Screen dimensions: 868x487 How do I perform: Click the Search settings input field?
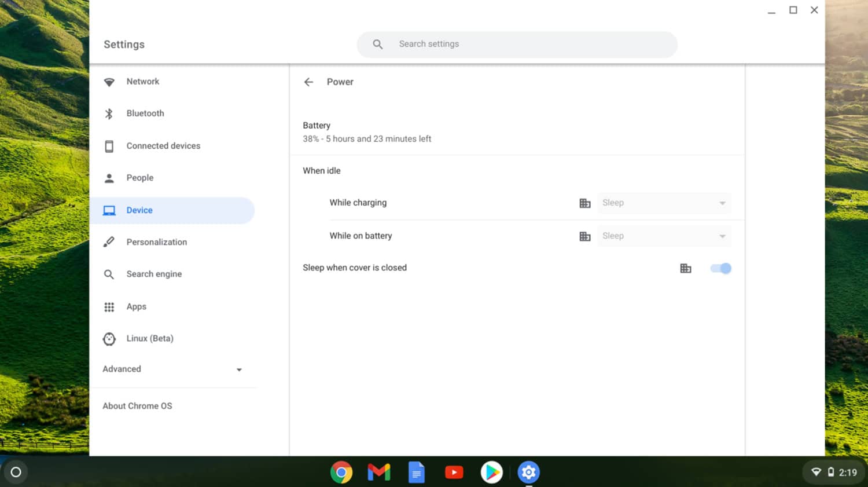coord(517,45)
